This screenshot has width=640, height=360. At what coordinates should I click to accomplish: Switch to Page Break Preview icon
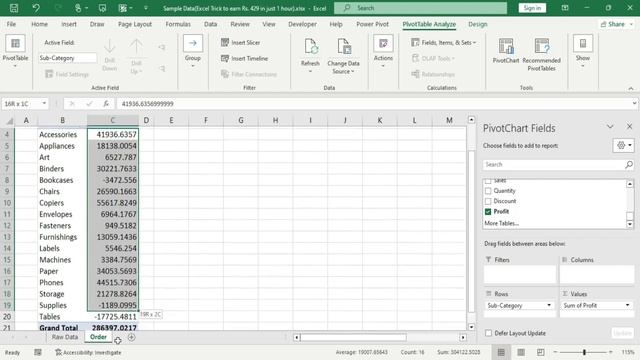[x=540, y=352]
